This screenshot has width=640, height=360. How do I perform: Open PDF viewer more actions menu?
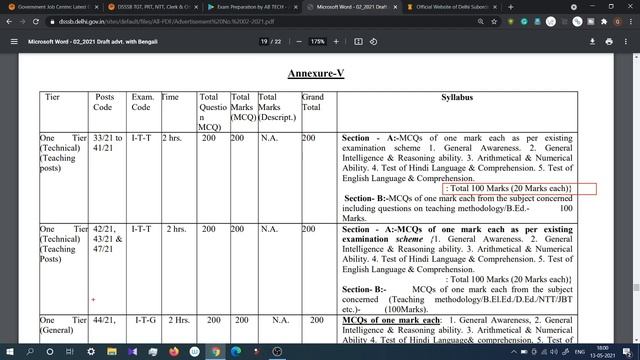pos(626,42)
